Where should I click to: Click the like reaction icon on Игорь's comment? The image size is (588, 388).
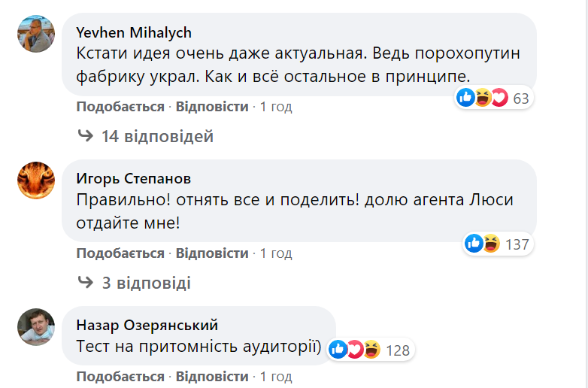pos(474,244)
